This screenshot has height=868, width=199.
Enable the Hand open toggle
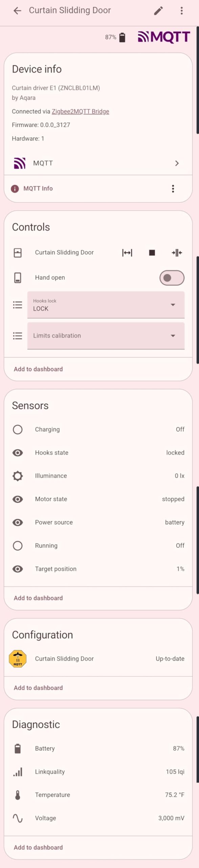pyautogui.click(x=171, y=277)
